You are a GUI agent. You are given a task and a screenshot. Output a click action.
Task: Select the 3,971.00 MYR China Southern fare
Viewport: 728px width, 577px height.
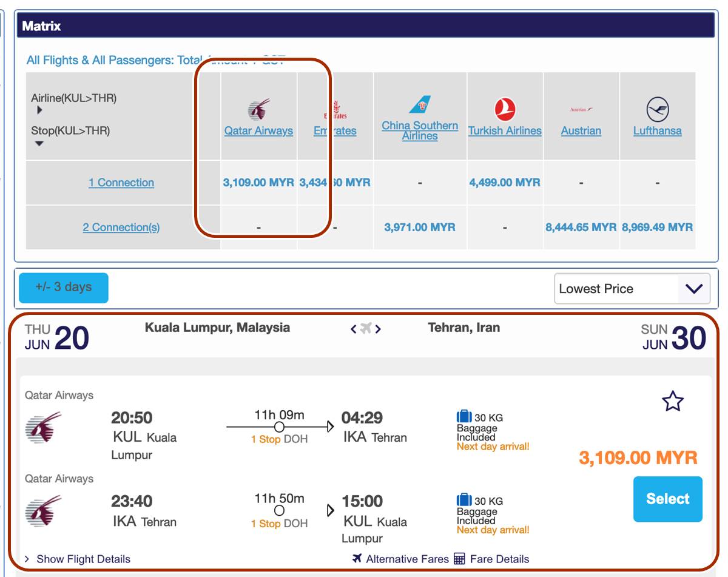coord(420,228)
